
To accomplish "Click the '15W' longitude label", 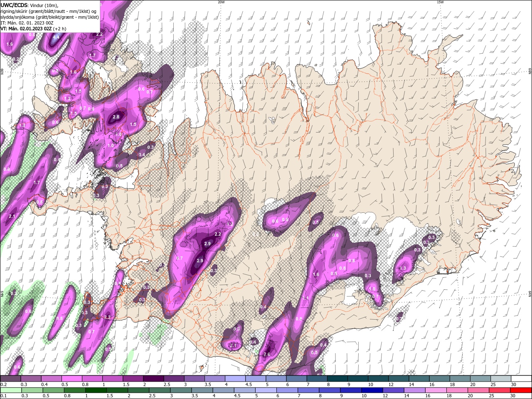I will point(440,2).
